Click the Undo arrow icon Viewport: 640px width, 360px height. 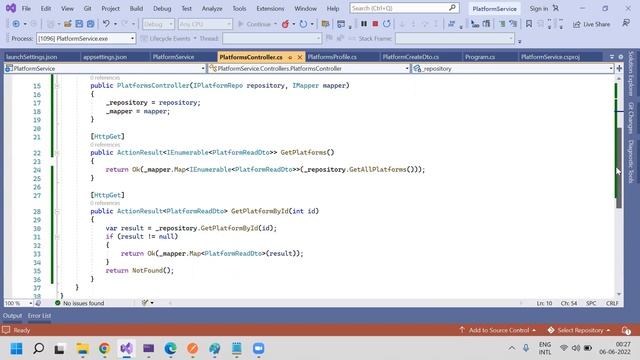tap(106, 24)
